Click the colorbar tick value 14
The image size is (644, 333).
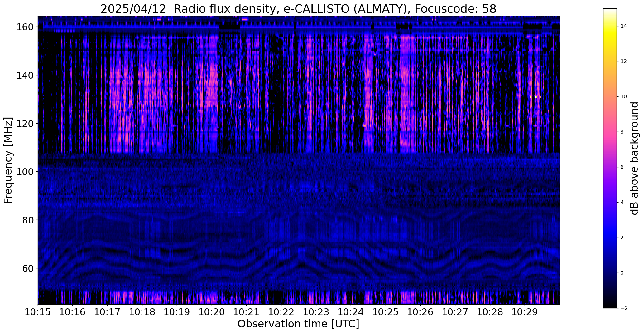coord(624,26)
